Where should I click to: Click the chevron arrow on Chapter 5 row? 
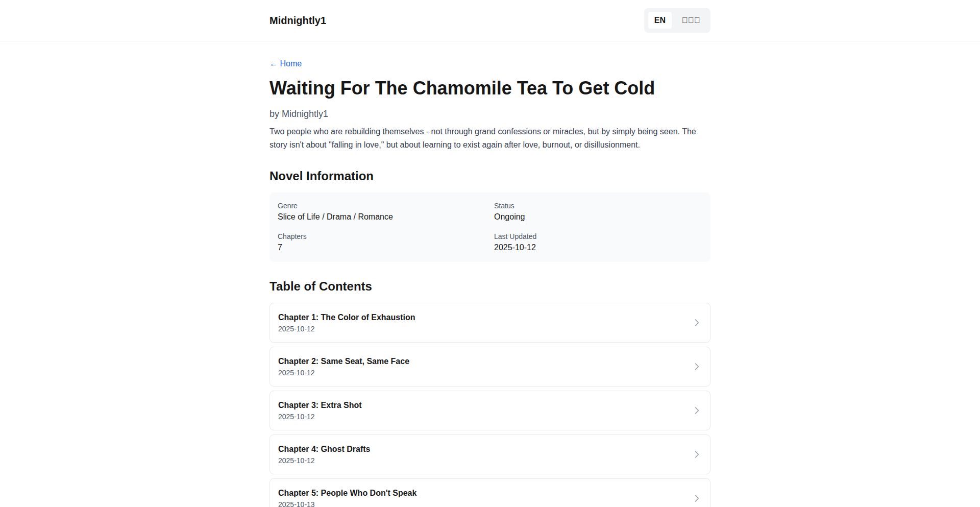coord(697,498)
